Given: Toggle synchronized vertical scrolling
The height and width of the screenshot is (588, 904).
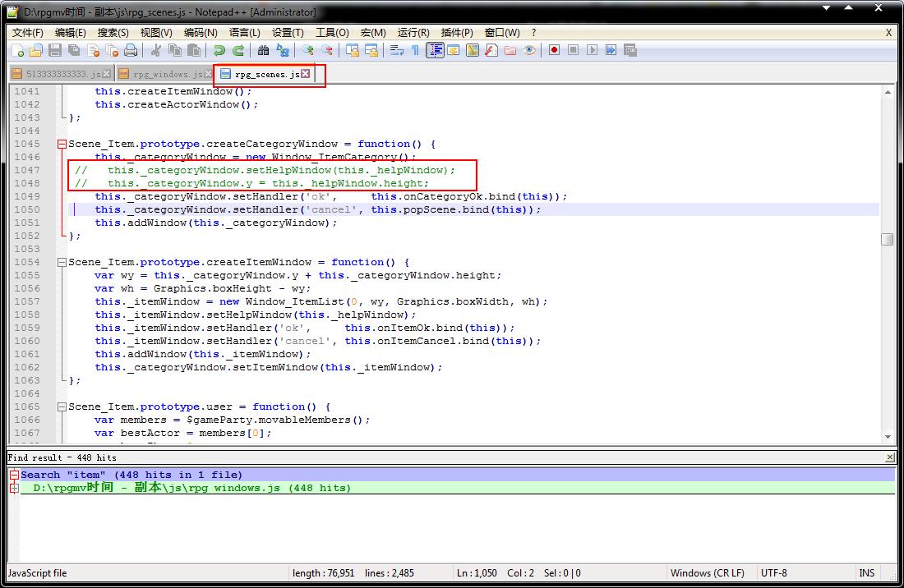Looking at the screenshot, I should [x=353, y=51].
